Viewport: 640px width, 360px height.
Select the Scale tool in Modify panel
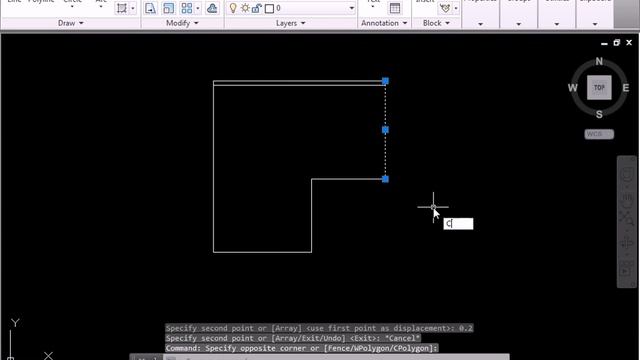[x=168, y=8]
